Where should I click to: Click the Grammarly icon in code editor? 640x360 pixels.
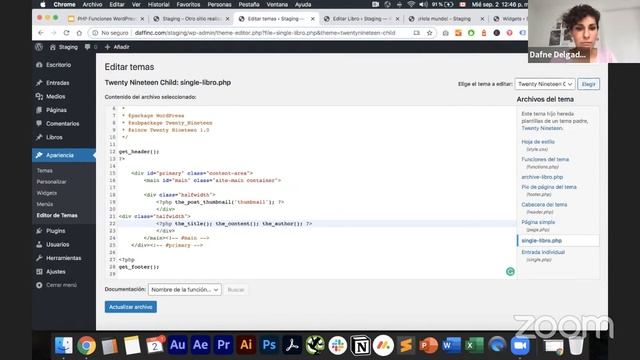(x=510, y=271)
